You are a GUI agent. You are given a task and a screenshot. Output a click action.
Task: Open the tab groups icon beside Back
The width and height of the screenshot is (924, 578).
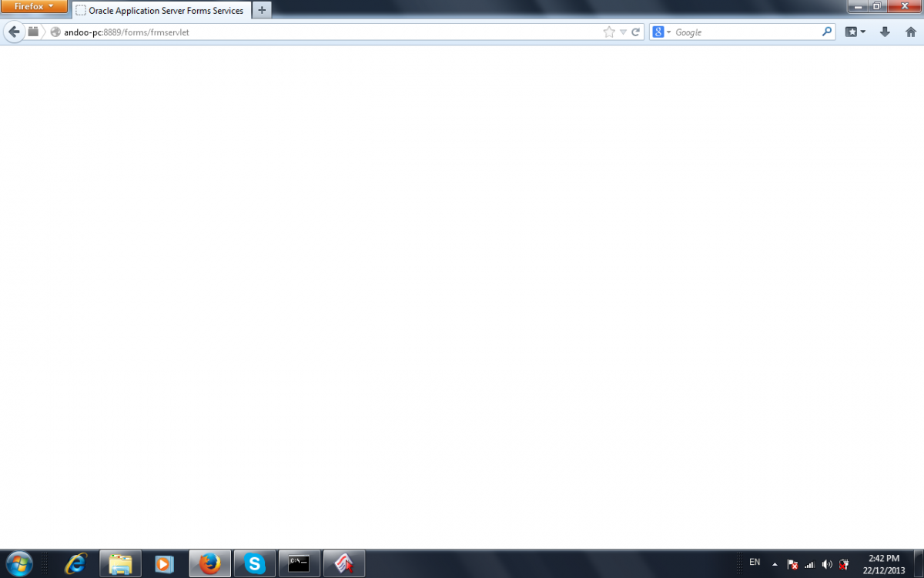pos(33,32)
